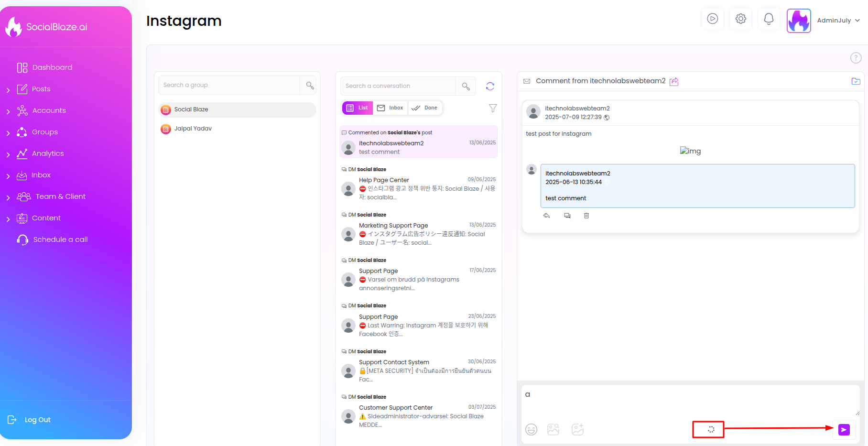
Task: Click the add image plus icon
Action: click(x=578, y=429)
